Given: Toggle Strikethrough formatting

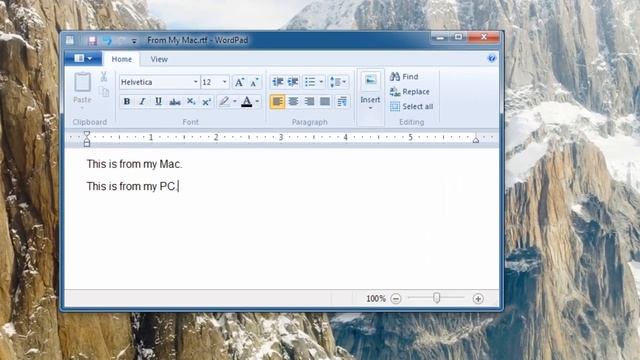Looking at the screenshot, I should click(175, 101).
